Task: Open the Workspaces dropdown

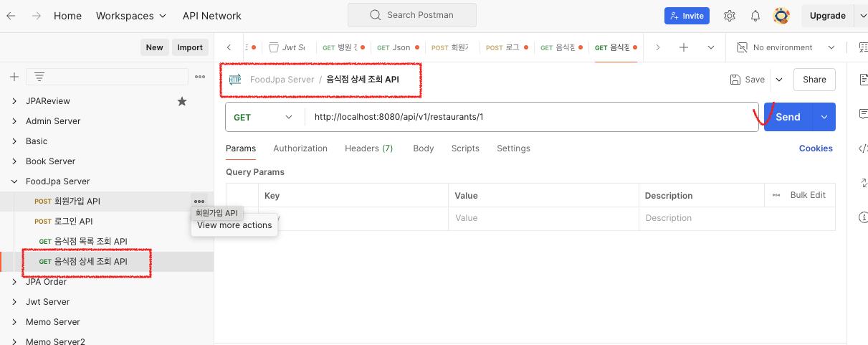Action: click(131, 15)
